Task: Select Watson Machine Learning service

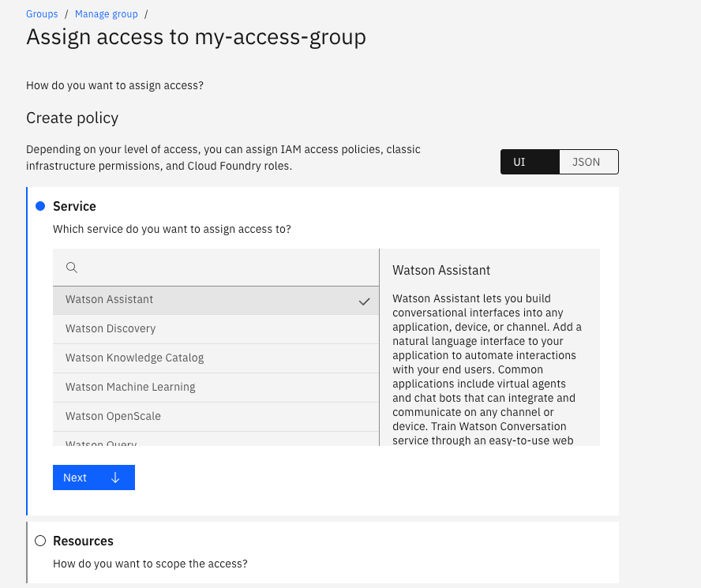Action: (x=130, y=388)
